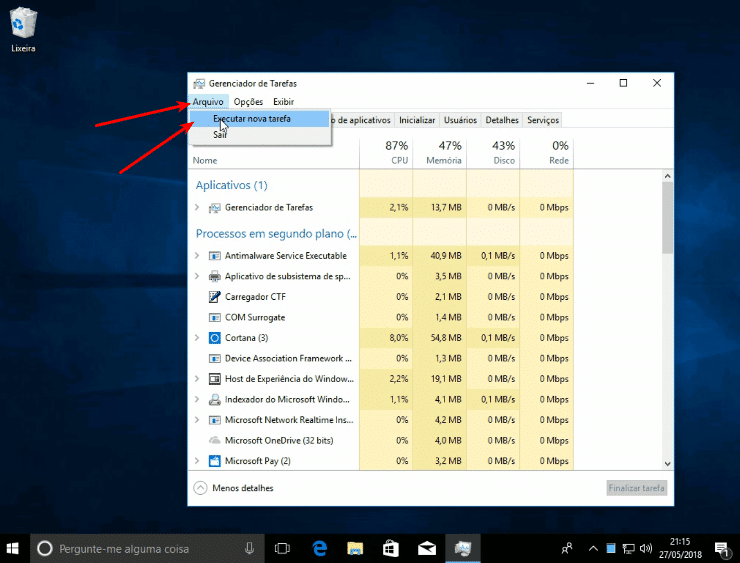Collapse view with Menos detalhes
The height and width of the screenshot is (563, 740).
[234, 488]
